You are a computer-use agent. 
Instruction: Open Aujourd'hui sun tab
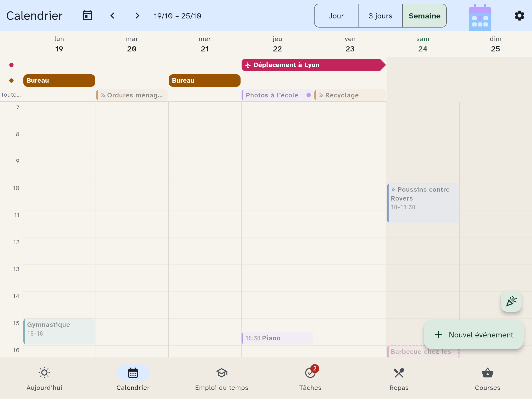tap(44, 378)
